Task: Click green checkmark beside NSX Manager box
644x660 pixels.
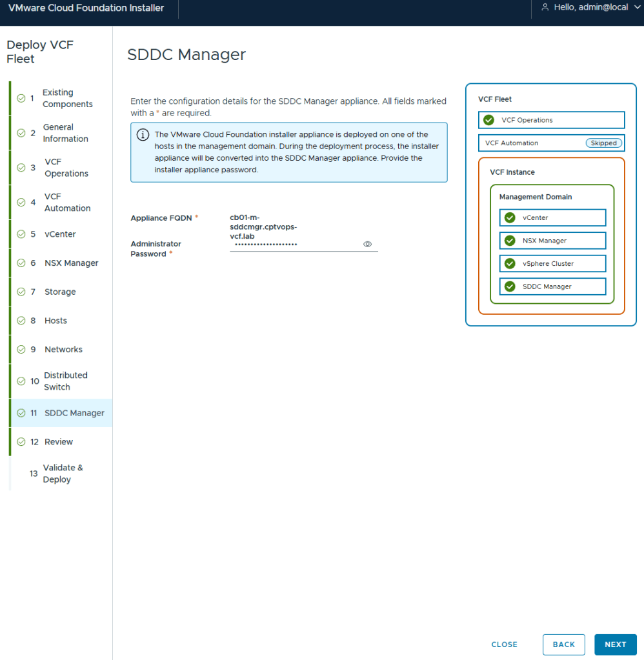Action: [x=510, y=241]
